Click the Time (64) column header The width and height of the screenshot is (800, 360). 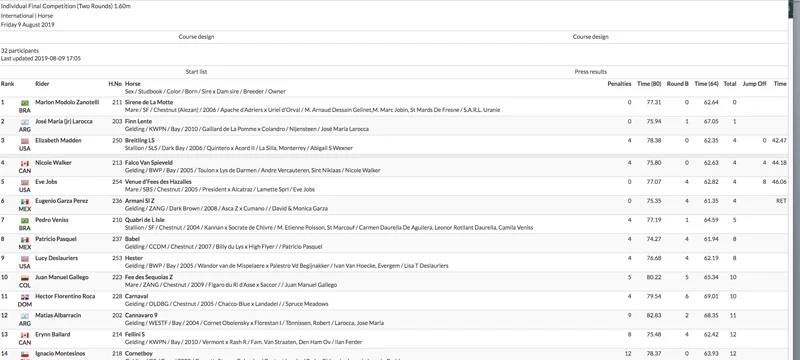(707, 84)
